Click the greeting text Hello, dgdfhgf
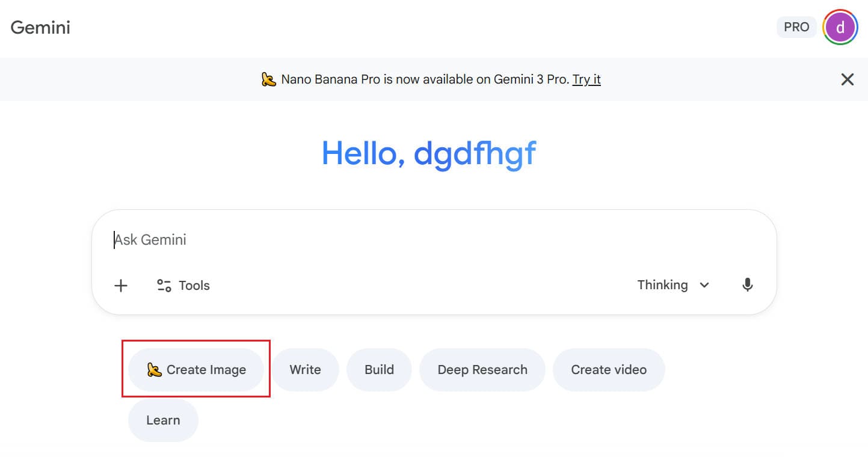The image size is (868, 457). pos(428,153)
